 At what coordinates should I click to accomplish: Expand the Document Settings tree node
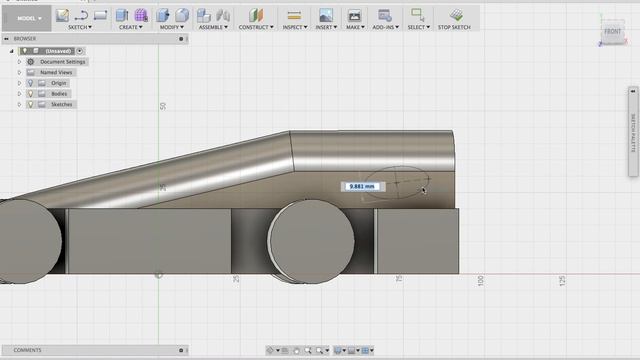click(x=19, y=62)
